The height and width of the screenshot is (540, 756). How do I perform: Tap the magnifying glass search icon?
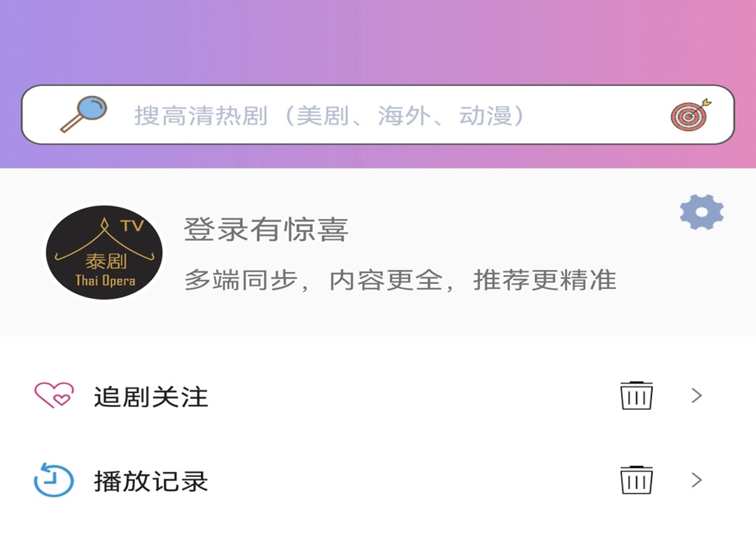coord(83,114)
